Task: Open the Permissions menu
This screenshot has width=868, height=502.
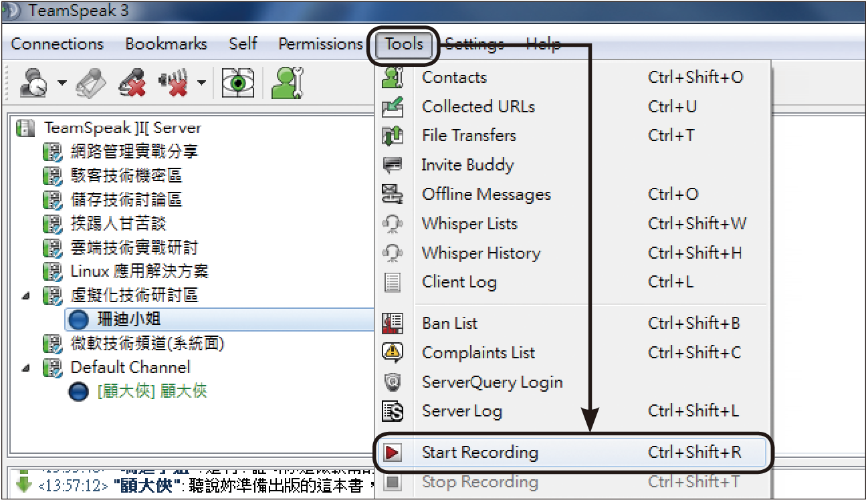Action: pos(320,44)
